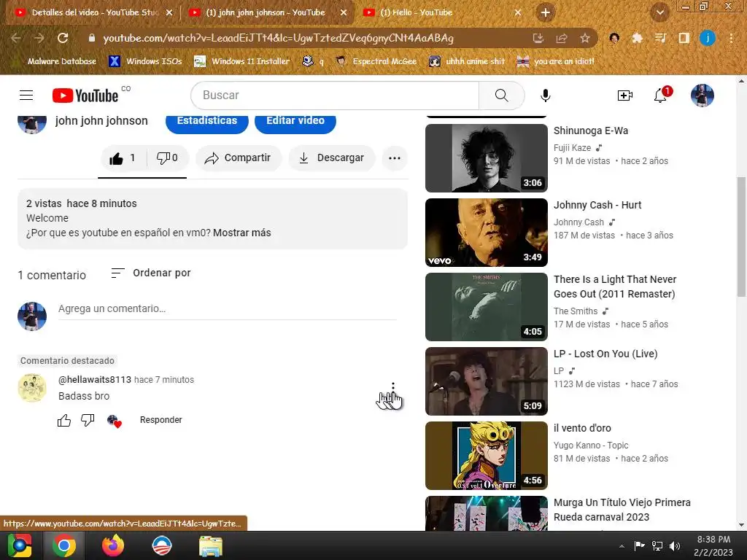Open il vento d'oro thumbnail
This screenshot has width=747, height=560.
click(x=486, y=456)
